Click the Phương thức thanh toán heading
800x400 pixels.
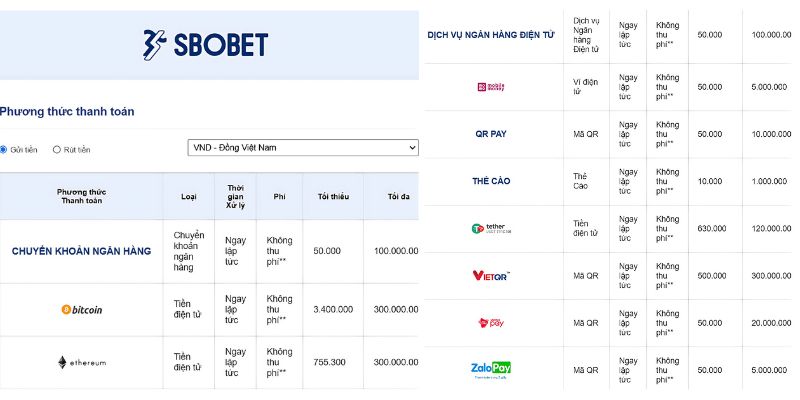(67, 111)
